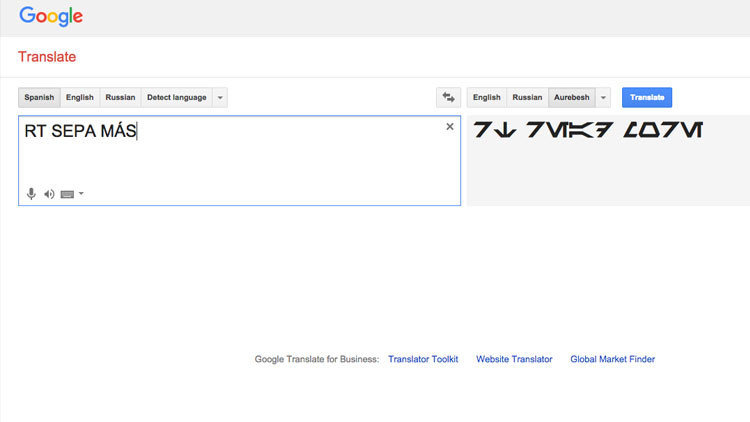This screenshot has width=750, height=422.
Task: Click the red Translate page title
Action: coord(47,56)
